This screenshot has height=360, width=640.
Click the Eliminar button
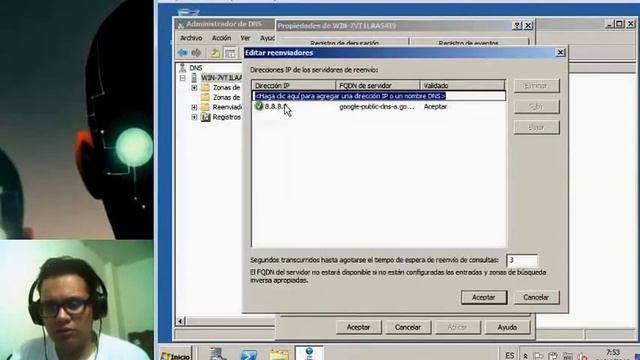536,86
